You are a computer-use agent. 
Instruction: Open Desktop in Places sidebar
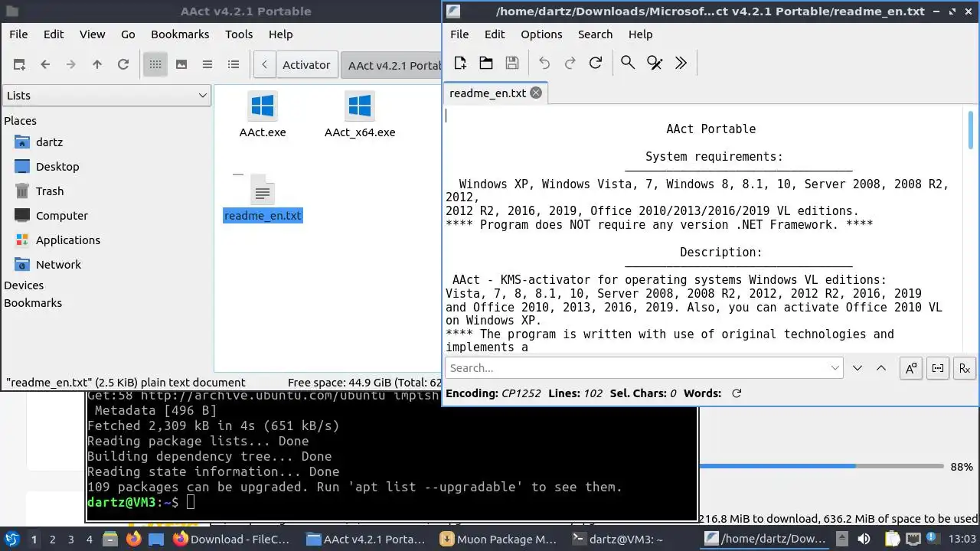[57, 167]
